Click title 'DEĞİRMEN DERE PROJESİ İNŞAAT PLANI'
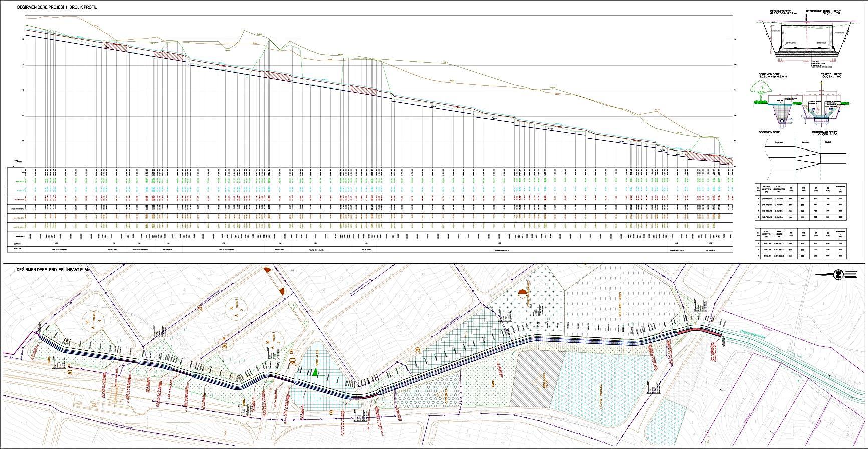 point(53,270)
